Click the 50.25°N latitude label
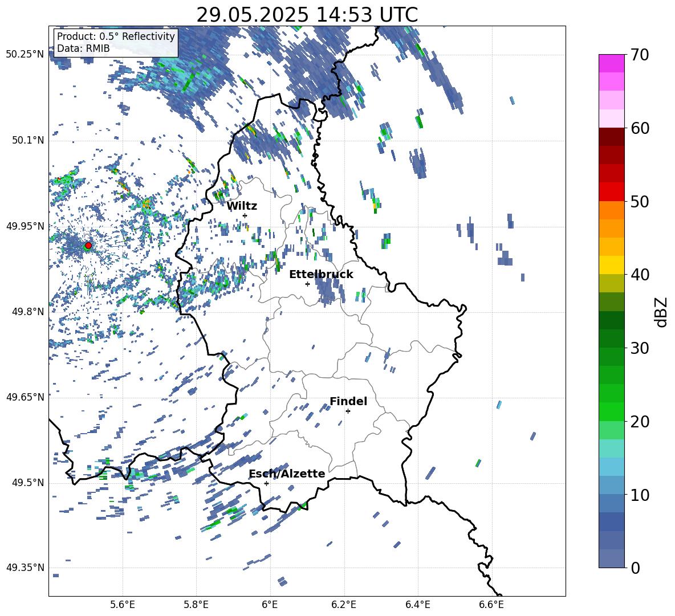675x616 pixels. (25, 55)
